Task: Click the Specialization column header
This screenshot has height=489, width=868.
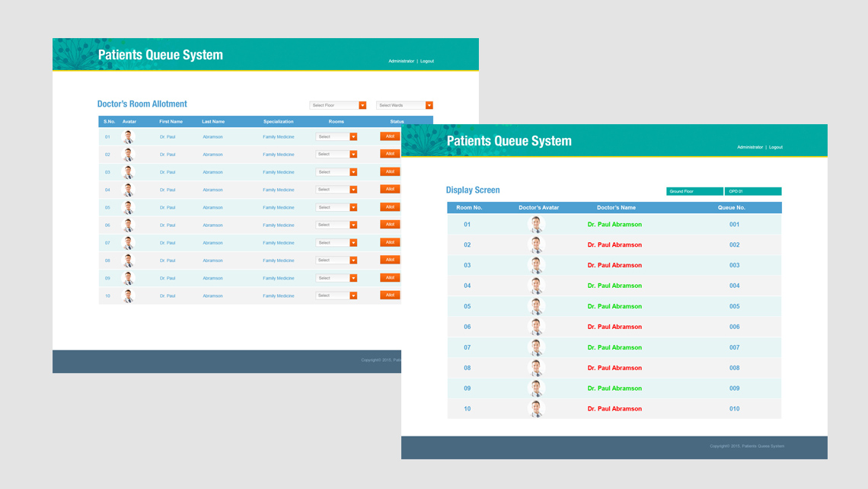Action: [278, 122]
